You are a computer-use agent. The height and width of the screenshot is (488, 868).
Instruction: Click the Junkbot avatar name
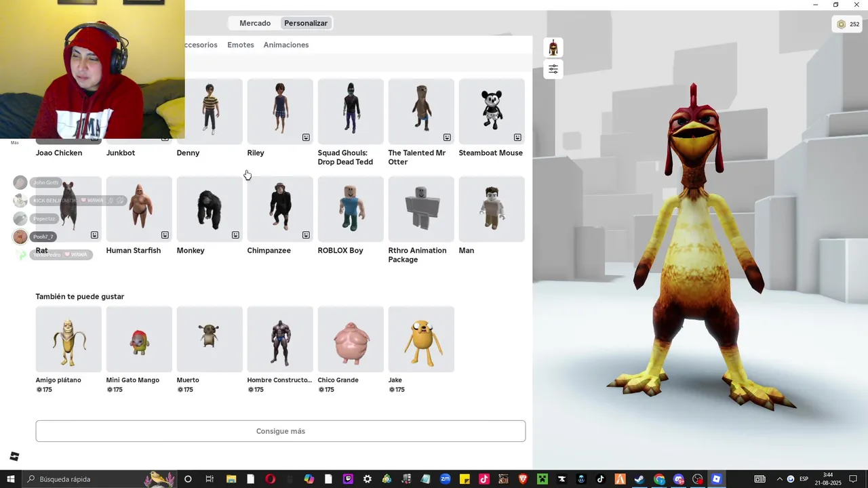[x=121, y=153]
